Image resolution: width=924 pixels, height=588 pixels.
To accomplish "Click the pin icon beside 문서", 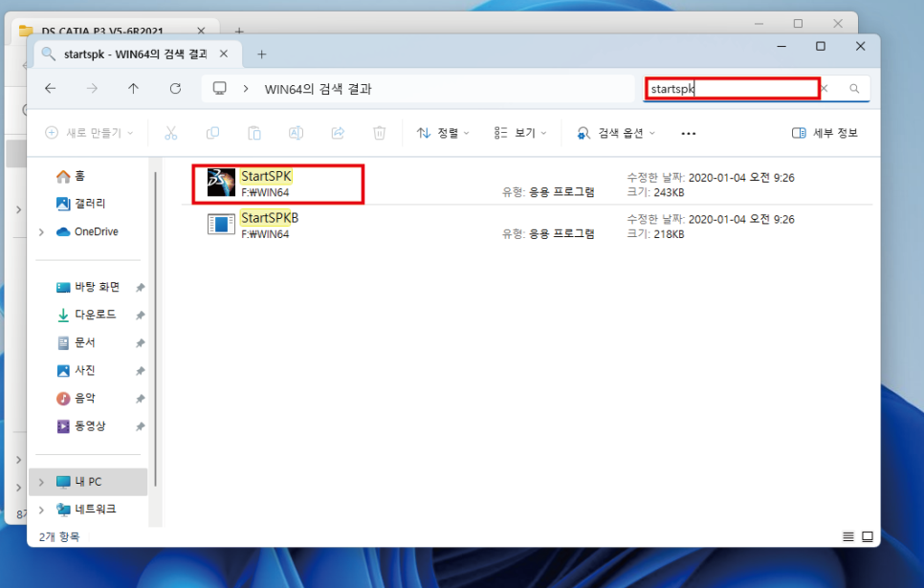I will pyautogui.click(x=141, y=343).
